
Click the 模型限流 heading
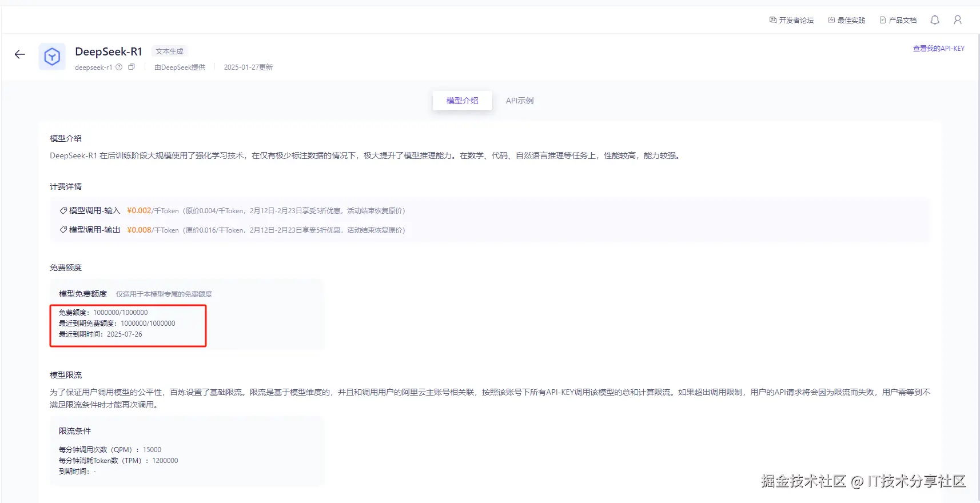[66, 375]
